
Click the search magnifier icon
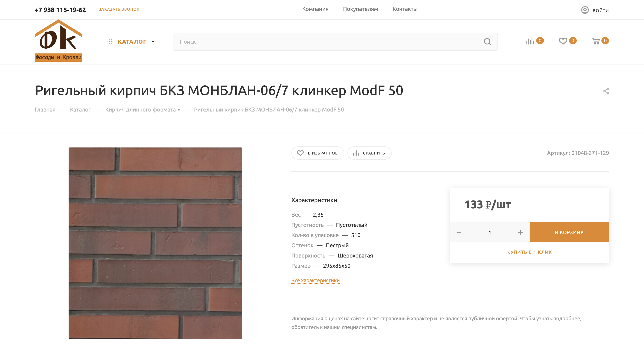click(487, 42)
